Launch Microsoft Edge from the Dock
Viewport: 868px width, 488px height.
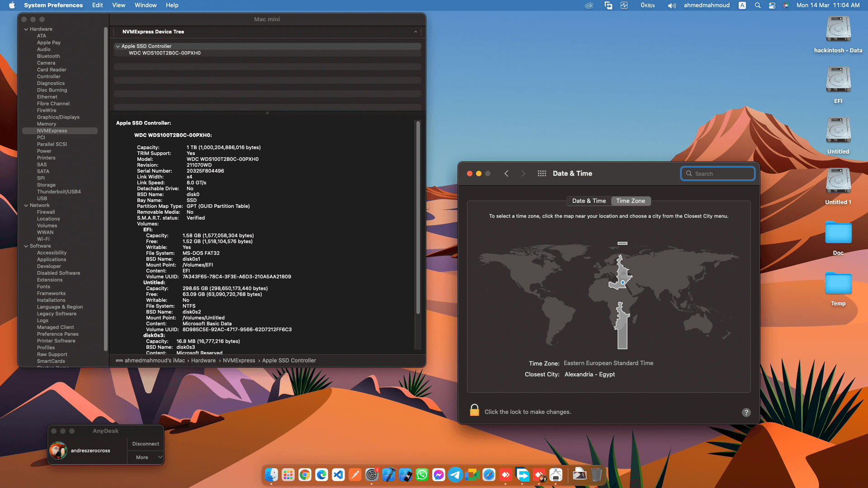(321, 475)
